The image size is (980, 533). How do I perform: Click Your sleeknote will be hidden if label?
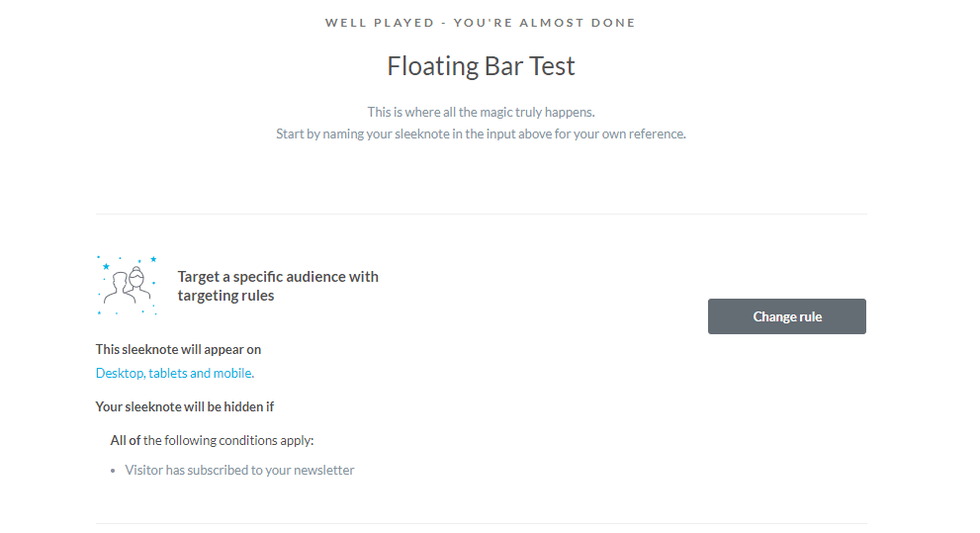coord(184,406)
